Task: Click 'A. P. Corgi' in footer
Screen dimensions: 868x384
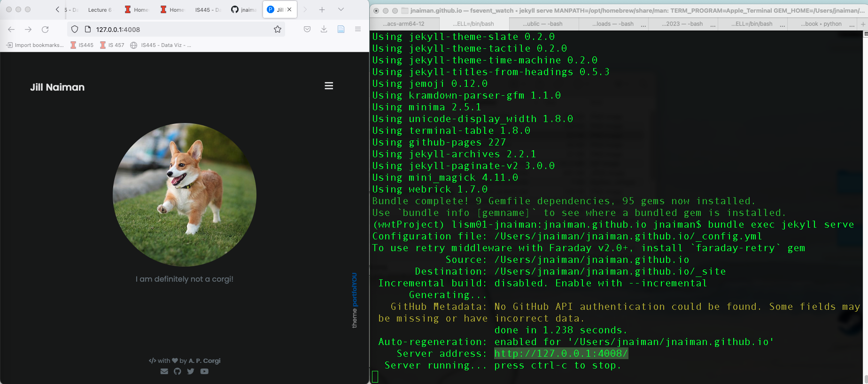Action: 204,361
